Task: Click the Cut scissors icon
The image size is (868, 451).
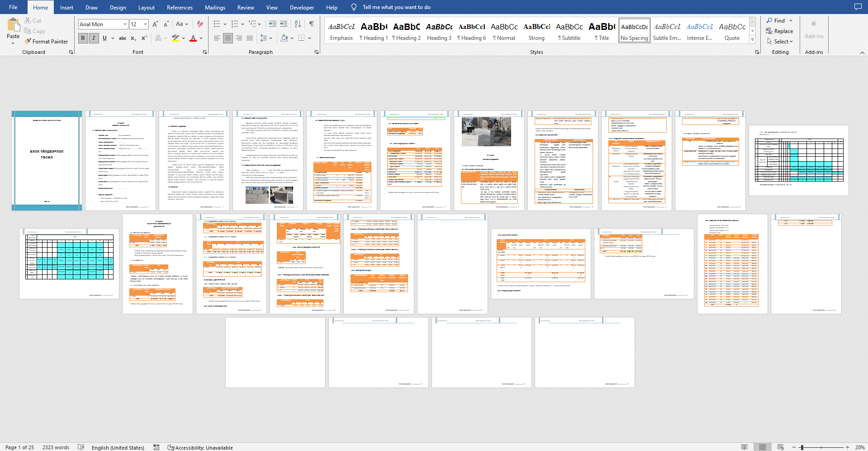Action: point(28,20)
